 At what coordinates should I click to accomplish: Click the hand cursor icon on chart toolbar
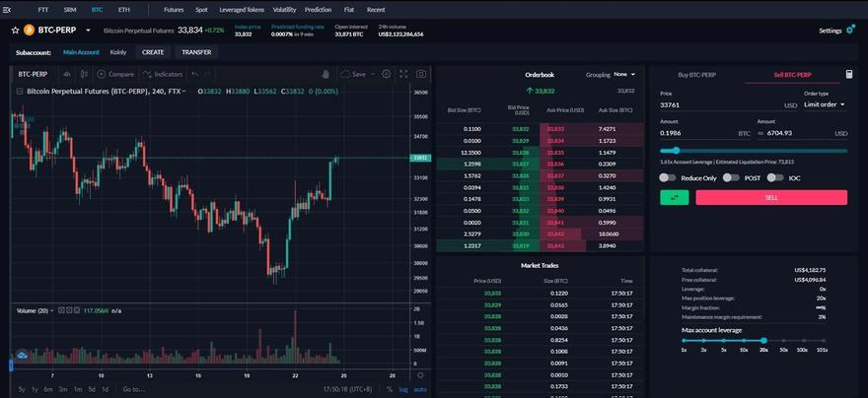[x=326, y=74]
